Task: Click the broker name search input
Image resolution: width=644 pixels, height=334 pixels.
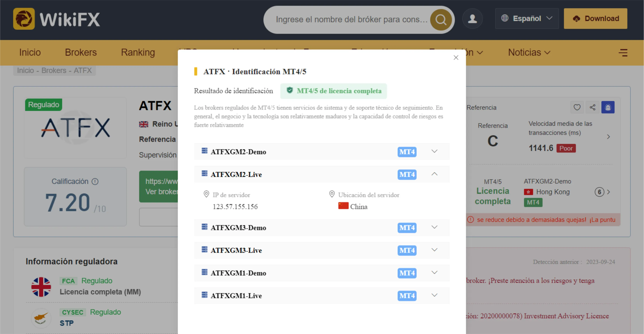Action: click(x=351, y=19)
